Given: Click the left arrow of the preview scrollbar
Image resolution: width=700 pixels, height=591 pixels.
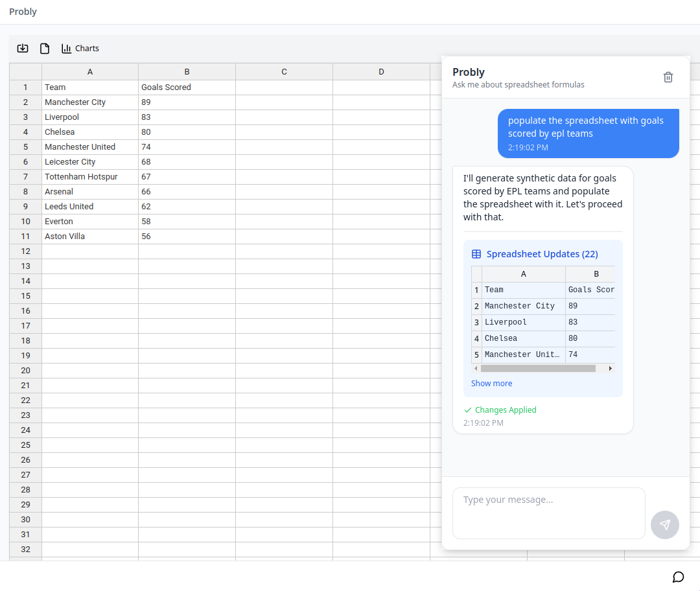Looking at the screenshot, I should 476,368.
